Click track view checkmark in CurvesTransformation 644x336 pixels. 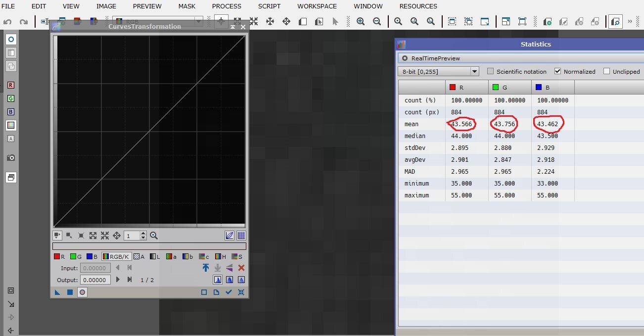[229, 292]
